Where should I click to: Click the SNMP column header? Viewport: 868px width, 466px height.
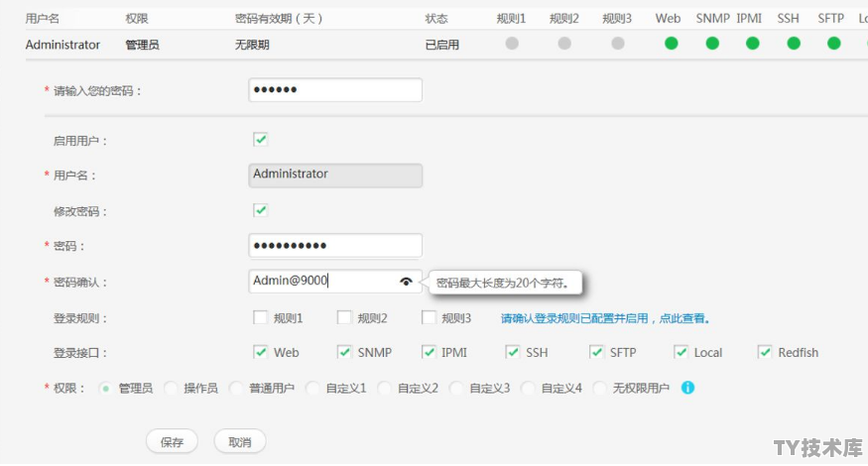pos(712,18)
